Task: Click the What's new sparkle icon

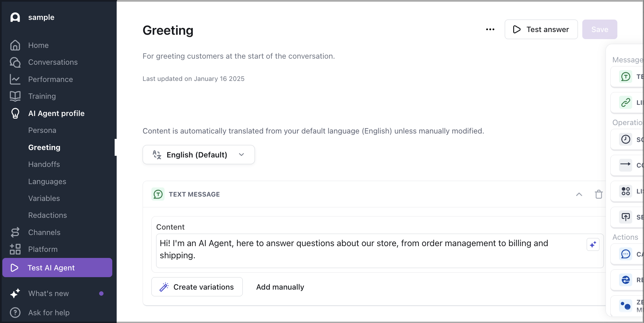Action: pyautogui.click(x=15, y=293)
